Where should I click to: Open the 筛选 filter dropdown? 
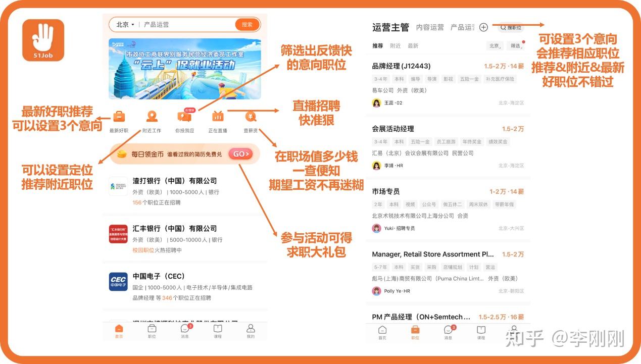click(x=515, y=46)
